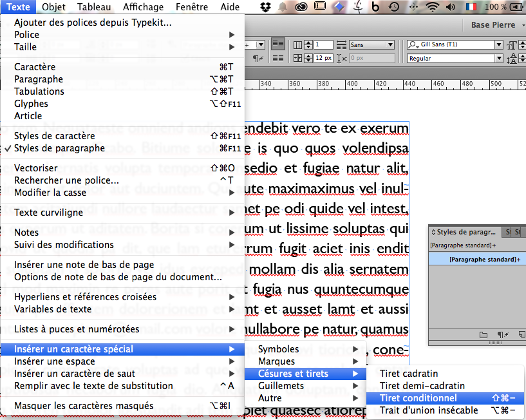The image size is (526, 420).
Task: Expand the Taille submenu
Action: pyautogui.click(x=122, y=47)
